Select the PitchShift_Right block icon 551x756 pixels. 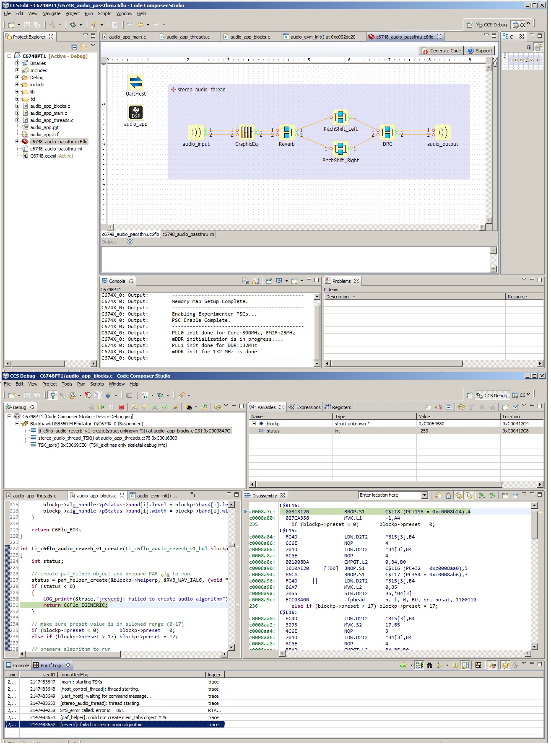340,149
